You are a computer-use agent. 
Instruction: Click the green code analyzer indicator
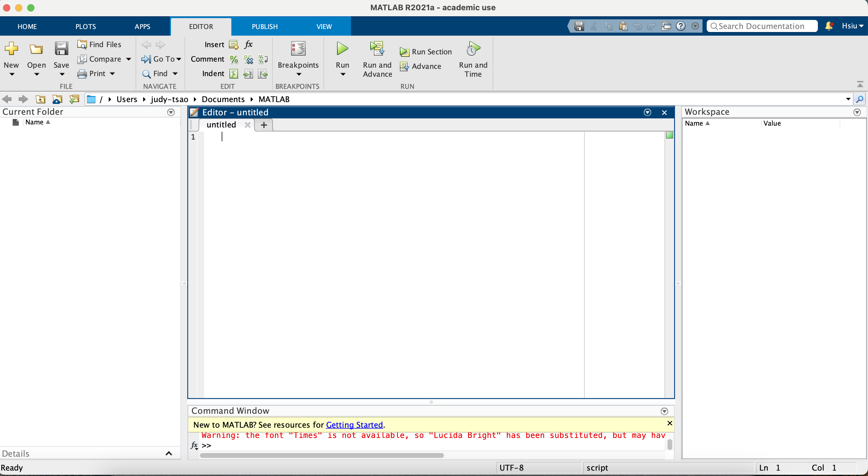click(x=669, y=135)
